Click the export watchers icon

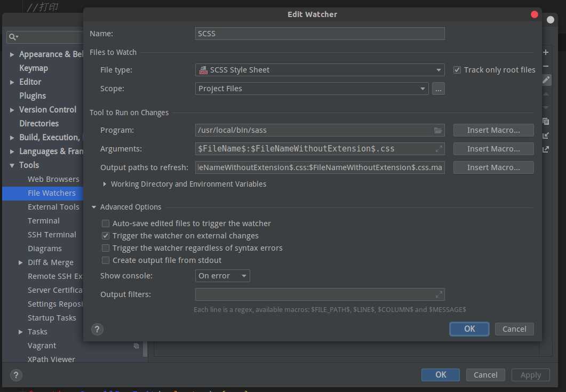(x=546, y=149)
